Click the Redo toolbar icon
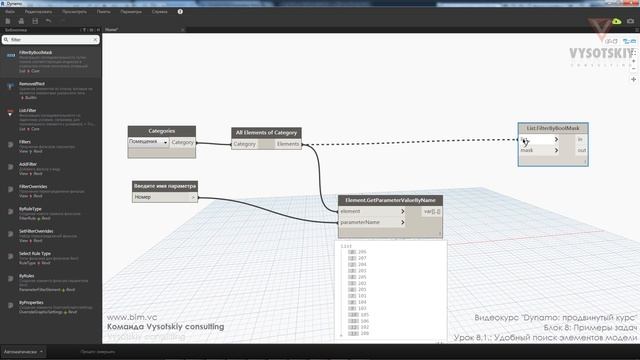 point(62,21)
